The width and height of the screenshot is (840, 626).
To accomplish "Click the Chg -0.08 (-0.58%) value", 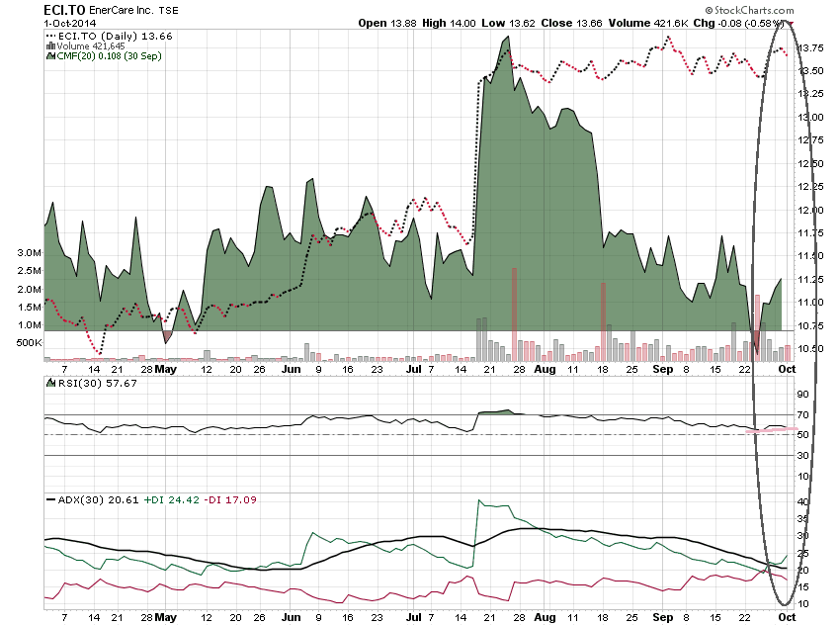I will 738,23.
